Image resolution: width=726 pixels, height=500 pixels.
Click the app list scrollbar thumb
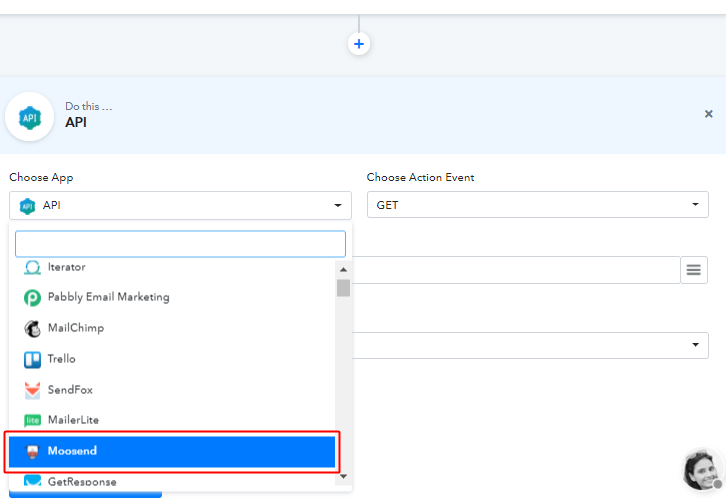point(343,288)
